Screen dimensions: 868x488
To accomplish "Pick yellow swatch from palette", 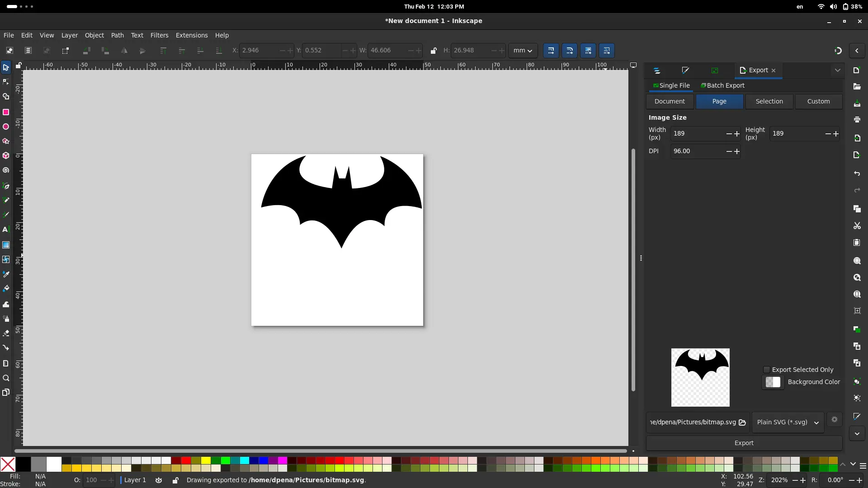I will click(206, 460).
